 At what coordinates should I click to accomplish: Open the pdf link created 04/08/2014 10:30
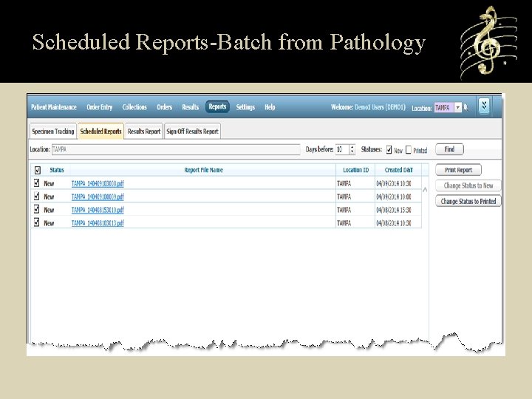point(98,223)
